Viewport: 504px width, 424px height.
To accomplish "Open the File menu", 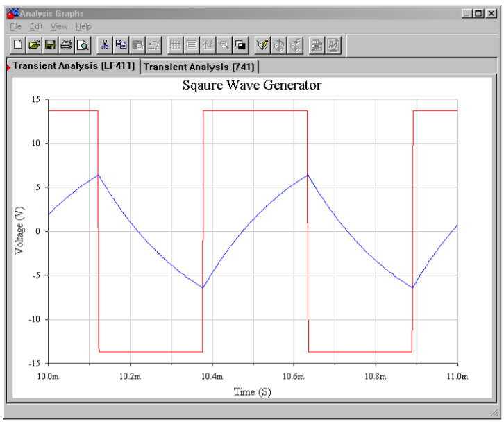I will (x=16, y=26).
